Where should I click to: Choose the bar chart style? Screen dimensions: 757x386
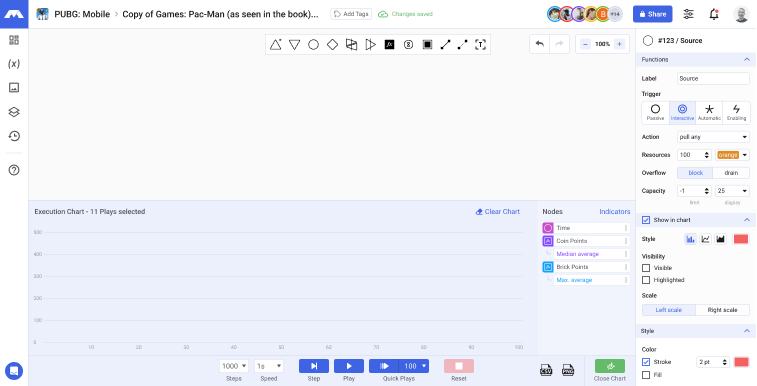coord(690,239)
